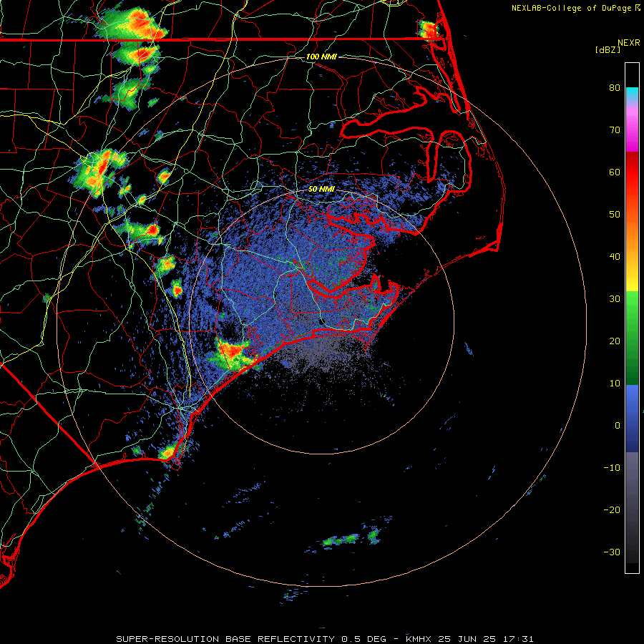Viewport: 644px width, 644px height.
Task: Click the 50 NMI range ring label
Action: coord(321,189)
